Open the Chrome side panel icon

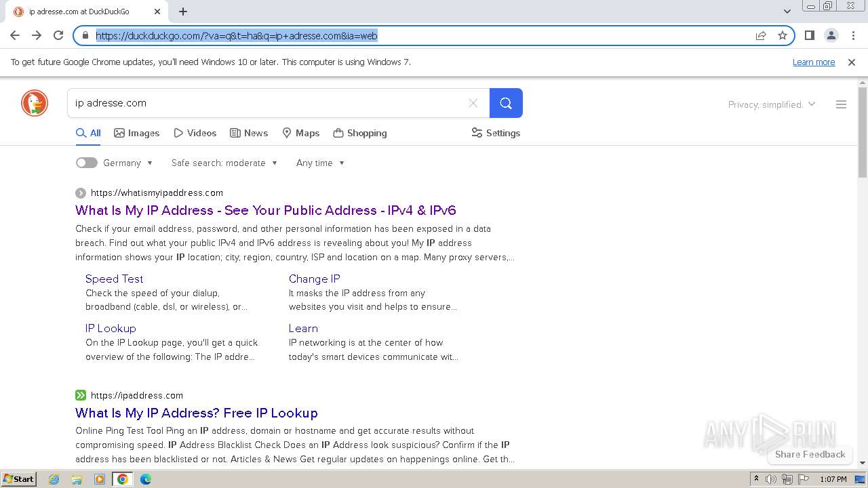[809, 35]
